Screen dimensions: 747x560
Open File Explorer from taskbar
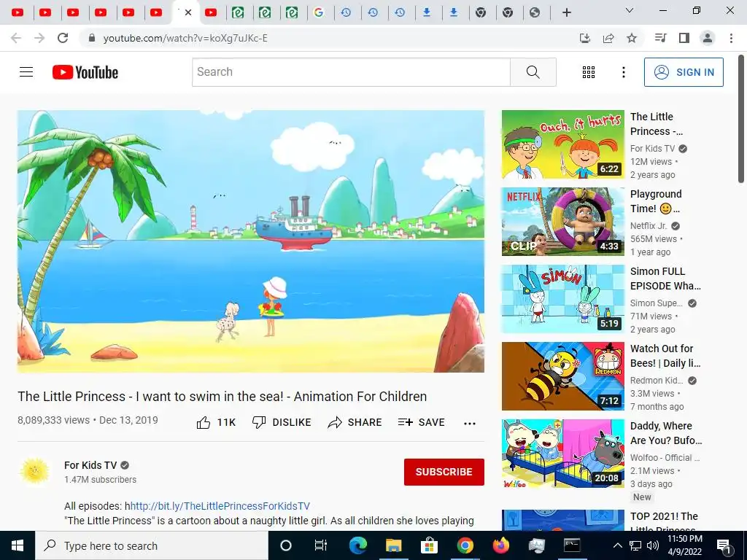(x=393, y=545)
